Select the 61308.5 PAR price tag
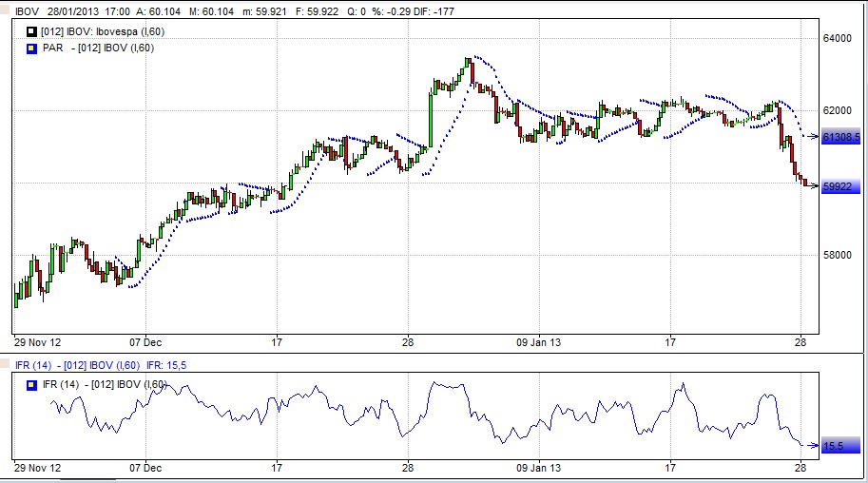 click(840, 138)
